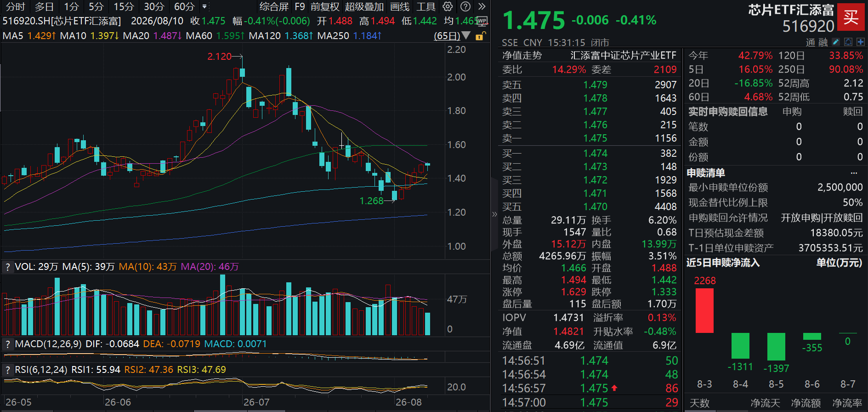Select the 15分 period tab
The height and width of the screenshot is (412, 868).
(x=124, y=6)
